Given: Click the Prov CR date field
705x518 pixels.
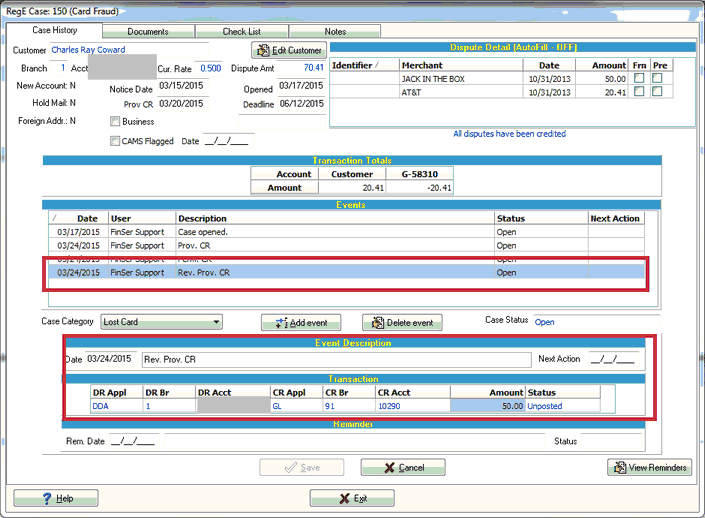Looking at the screenshot, I should pyautogui.click(x=183, y=104).
